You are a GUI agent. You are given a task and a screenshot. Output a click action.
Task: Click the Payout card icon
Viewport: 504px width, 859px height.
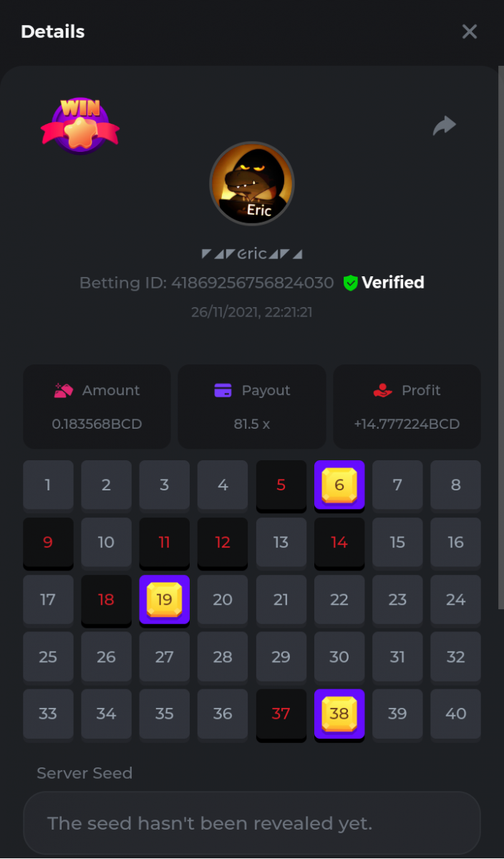pyautogui.click(x=223, y=391)
